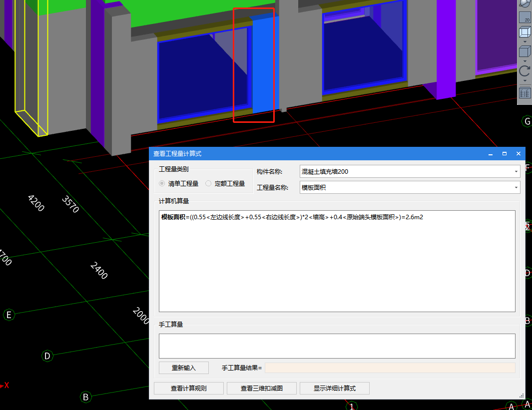The width and height of the screenshot is (532, 410).
Task: Click dimension text 2400
Action: coord(99,270)
